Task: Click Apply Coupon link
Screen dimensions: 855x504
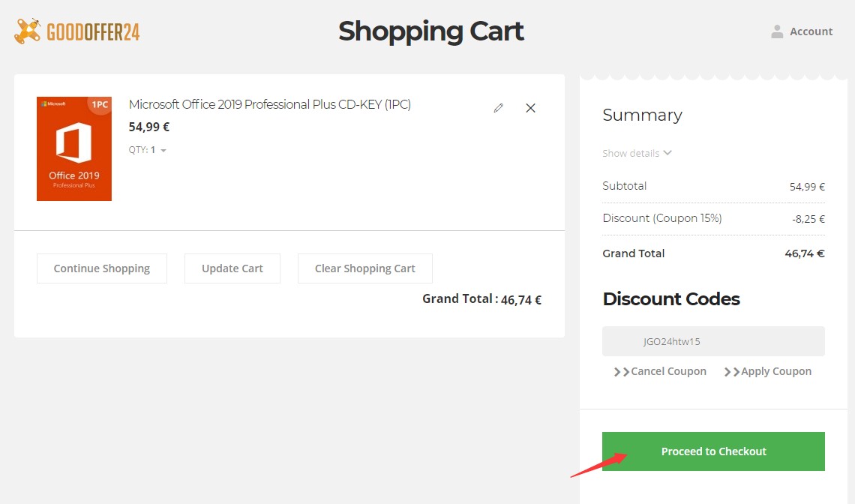Action: (x=768, y=371)
